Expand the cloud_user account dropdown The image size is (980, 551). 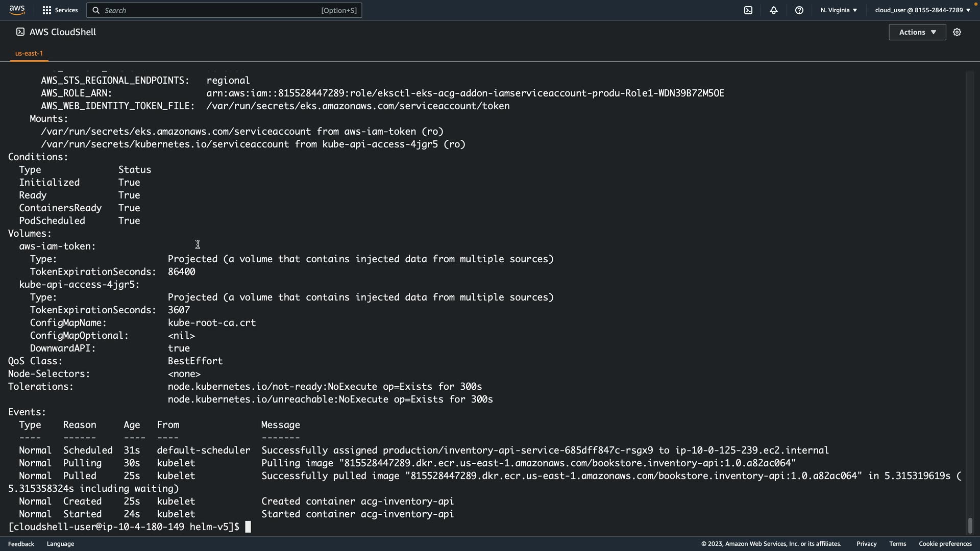click(922, 10)
